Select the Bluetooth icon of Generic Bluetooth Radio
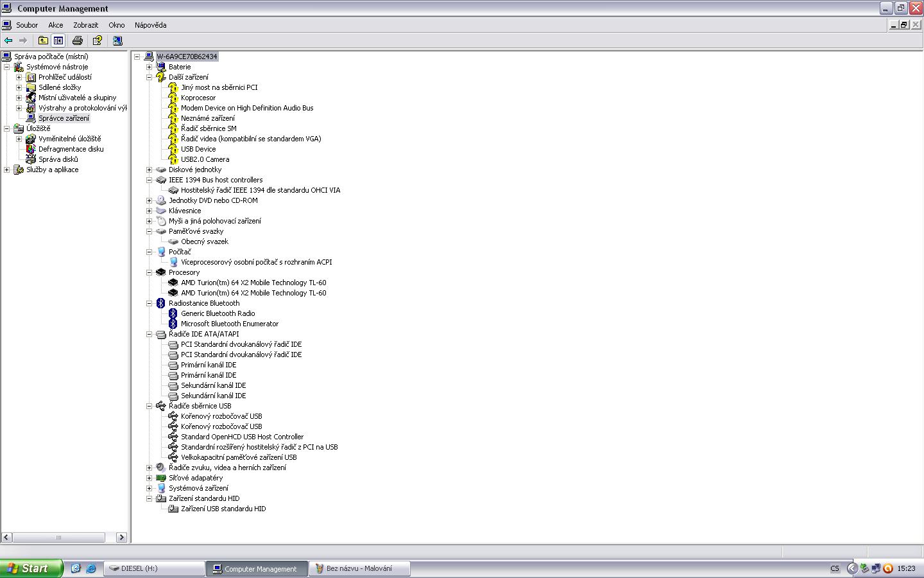924x578 pixels. (x=173, y=313)
